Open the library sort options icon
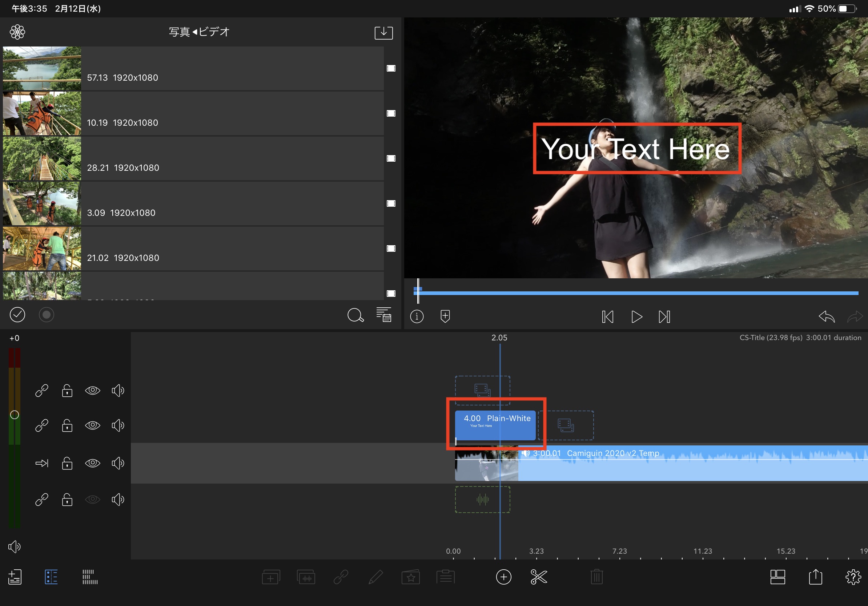The height and width of the screenshot is (606, 868). pos(383,315)
